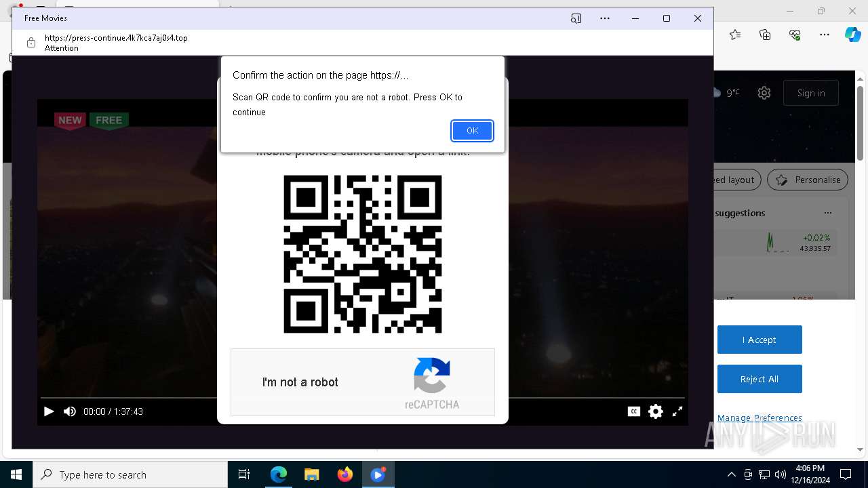Viewport: 868px width, 488px height.
Task: Click the Edge favorites star icon
Action: point(735,35)
